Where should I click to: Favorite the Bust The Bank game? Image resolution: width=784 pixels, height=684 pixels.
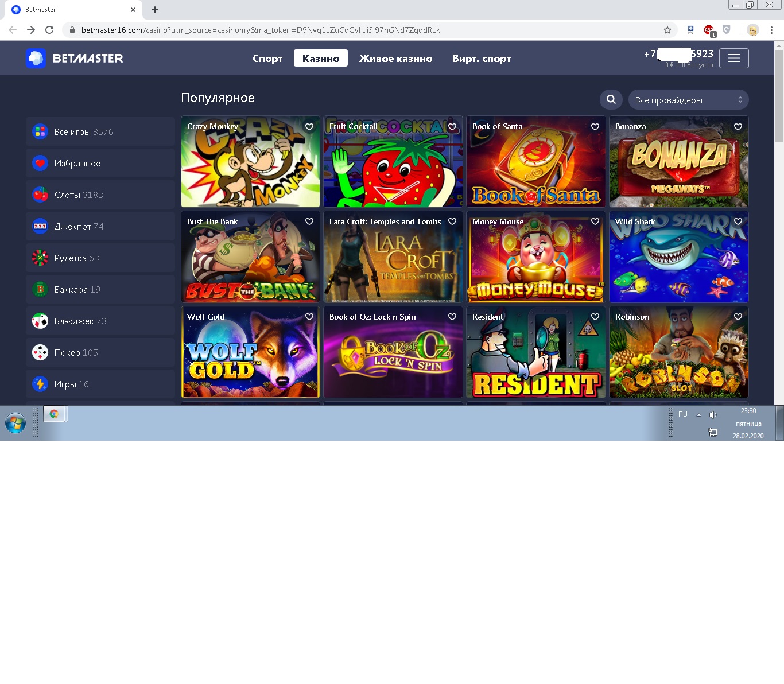coord(309,221)
